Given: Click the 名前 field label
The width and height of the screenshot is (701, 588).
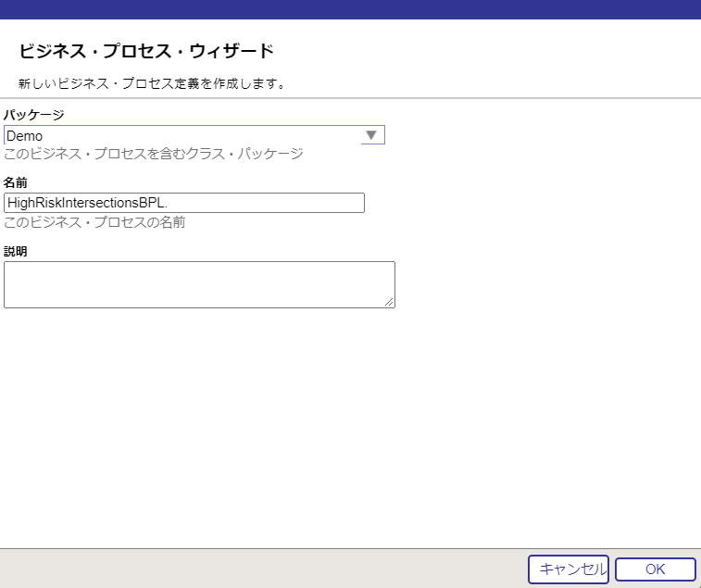Looking at the screenshot, I should point(16,182).
